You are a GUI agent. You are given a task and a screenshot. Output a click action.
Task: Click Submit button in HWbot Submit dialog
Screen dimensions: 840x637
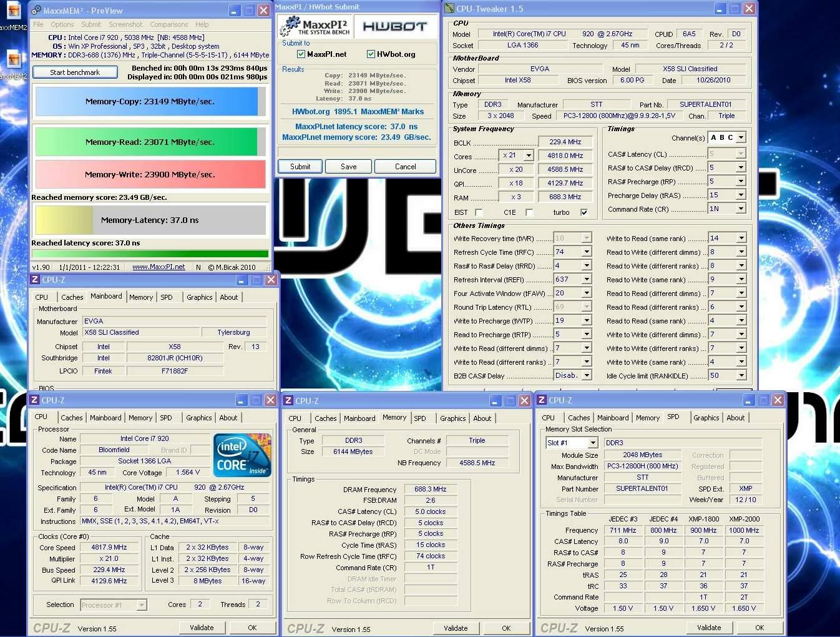300,167
